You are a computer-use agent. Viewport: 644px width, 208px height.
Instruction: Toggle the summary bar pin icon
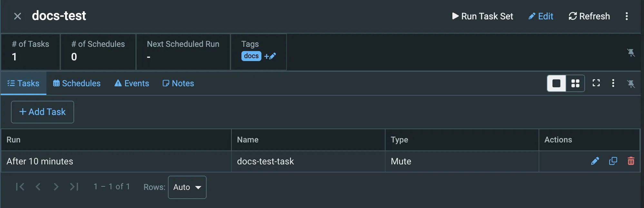631,52
